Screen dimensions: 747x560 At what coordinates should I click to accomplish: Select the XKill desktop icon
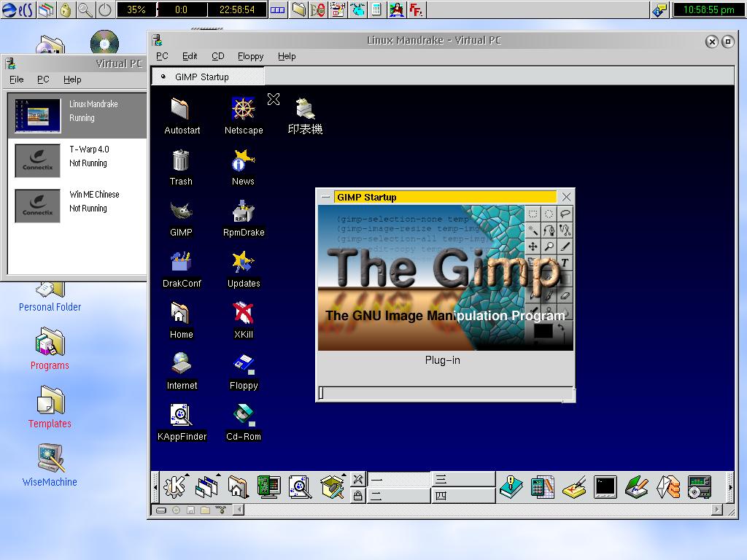coord(244,321)
